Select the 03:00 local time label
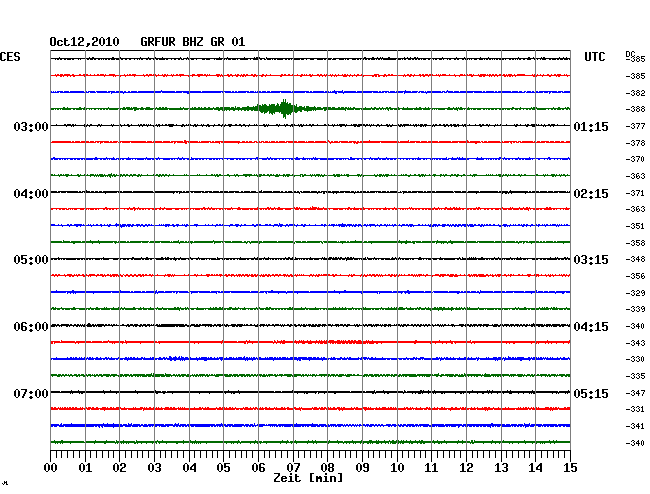The height and width of the screenshot is (494, 650). 31,126
